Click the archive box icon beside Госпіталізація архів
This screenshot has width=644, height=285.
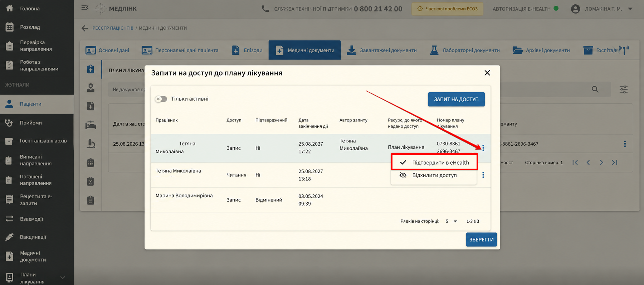(x=9, y=141)
